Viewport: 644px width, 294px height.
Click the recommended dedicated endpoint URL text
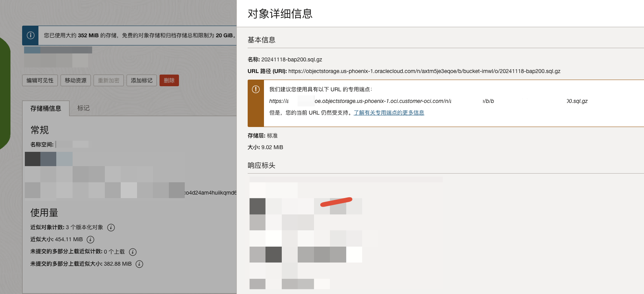coord(428,101)
